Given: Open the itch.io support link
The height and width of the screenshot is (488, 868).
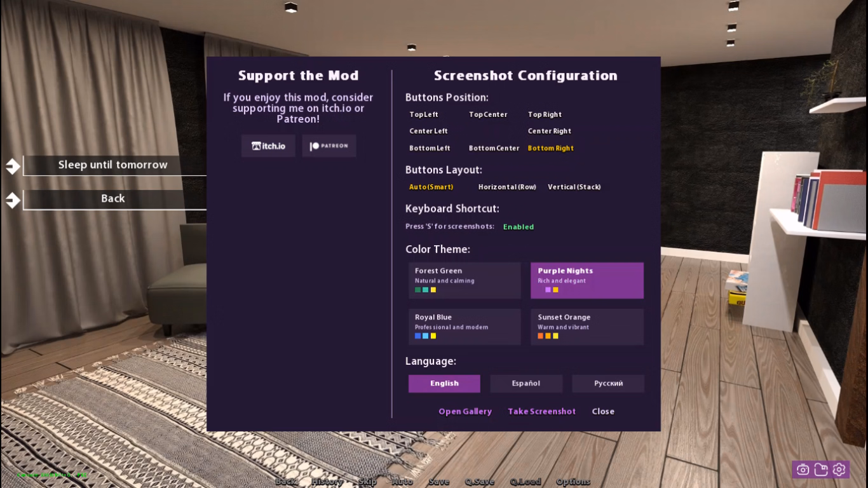Looking at the screenshot, I should 268,146.
